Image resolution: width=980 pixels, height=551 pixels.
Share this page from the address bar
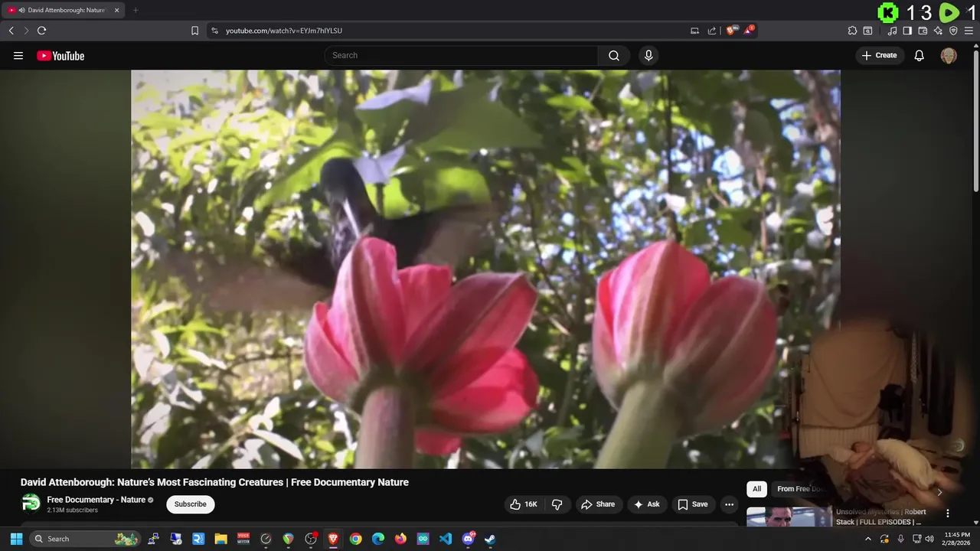[712, 31]
